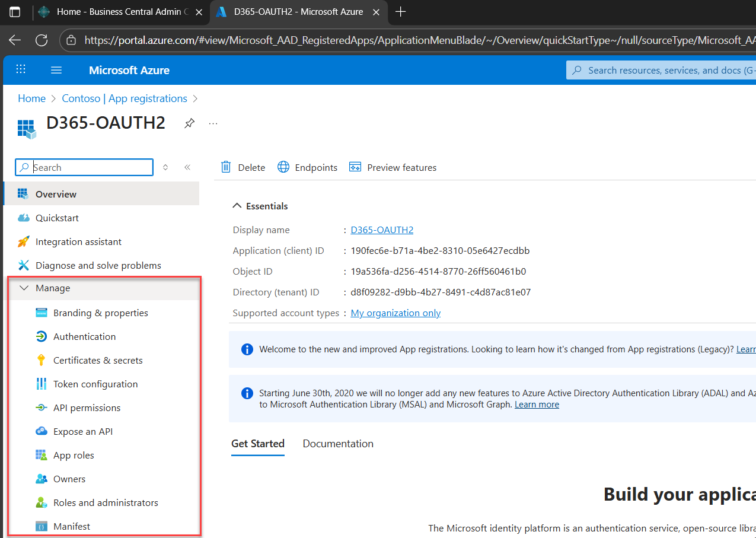Image resolution: width=756 pixels, height=538 pixels.
Task: Close the D365-OAUTH2 Azure browser tab
Action: pos(377,12)
